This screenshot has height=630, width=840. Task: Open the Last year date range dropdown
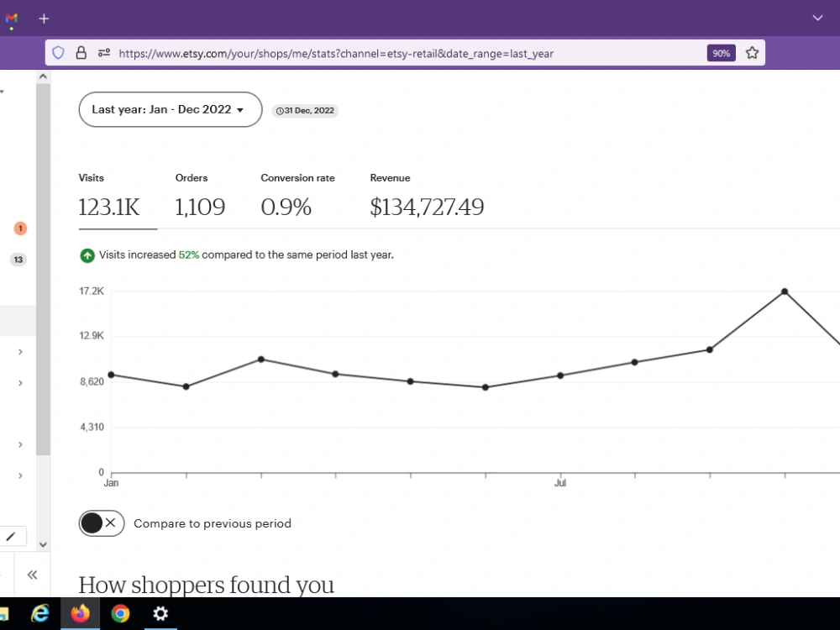[x=171, y=109]
